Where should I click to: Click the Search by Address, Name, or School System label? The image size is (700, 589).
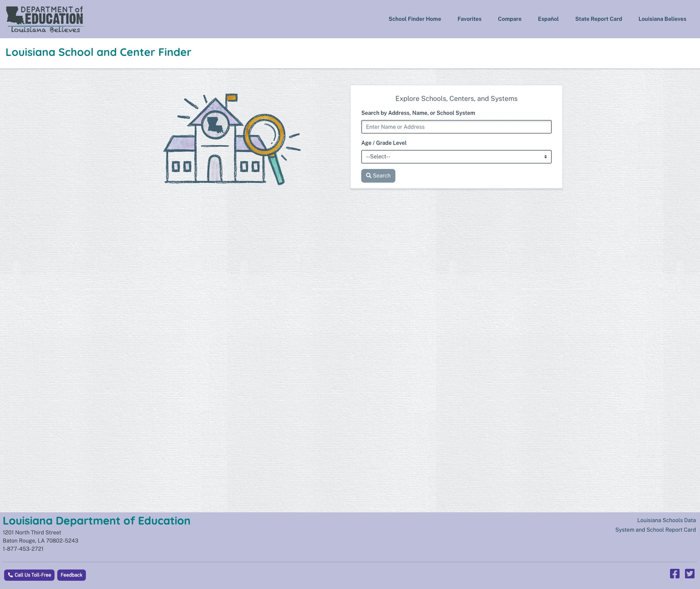[x=418, y=113]
